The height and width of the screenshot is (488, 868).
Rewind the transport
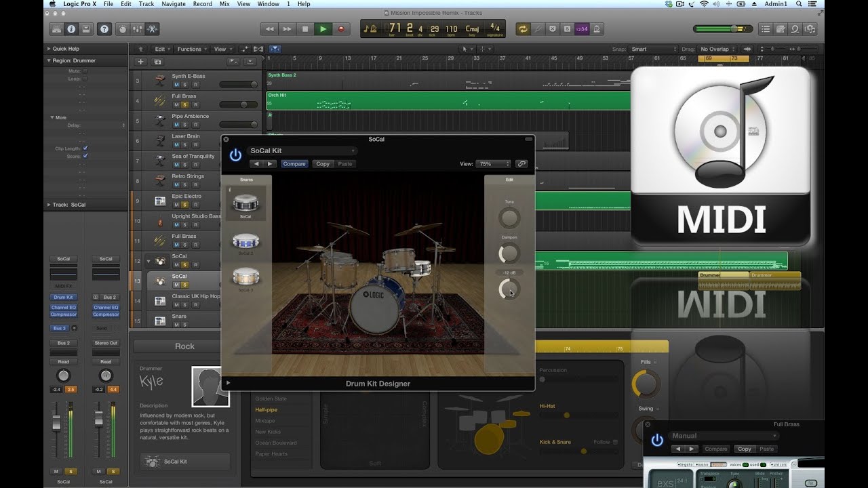click(x=269, y=29)
